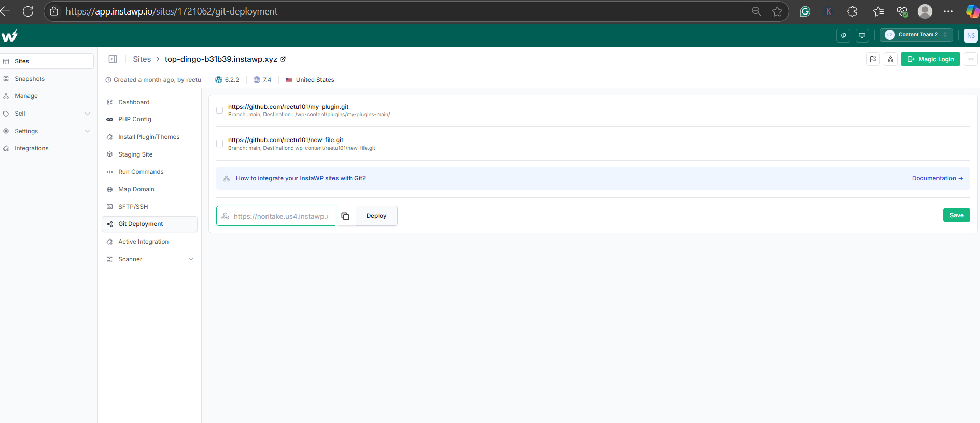Click the Sites breadcrumb link
Image resolution: width=980 pixels, height=423 pixels.
click(x=142, y=59)
